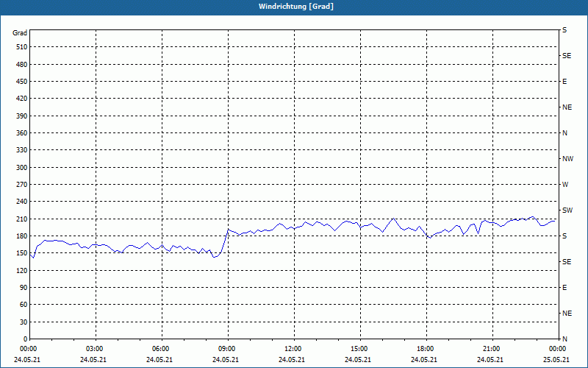This screenshot has height=368, width=588.
Task: Select the 0 y-axis tick label
Action: (x=26, y=339)
